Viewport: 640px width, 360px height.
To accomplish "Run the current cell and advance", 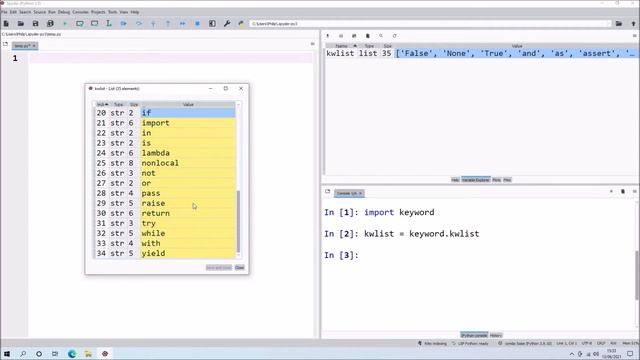I will [94, 24].
